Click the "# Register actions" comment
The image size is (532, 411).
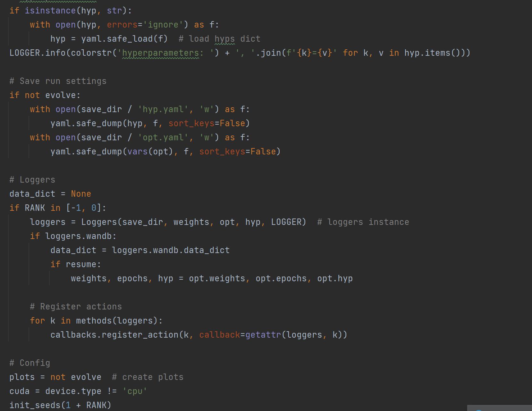point(76,307)
